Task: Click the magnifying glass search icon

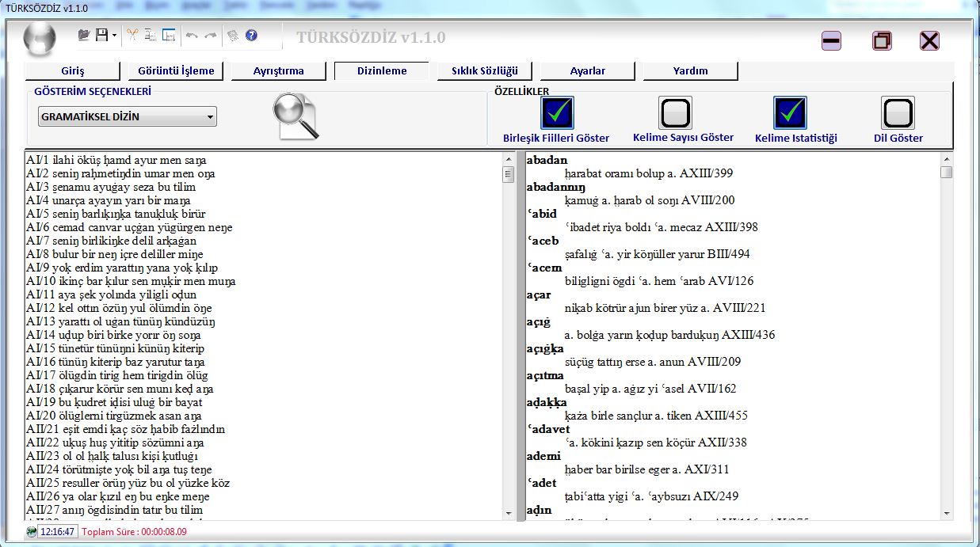Action: click(x=296, y=116)
